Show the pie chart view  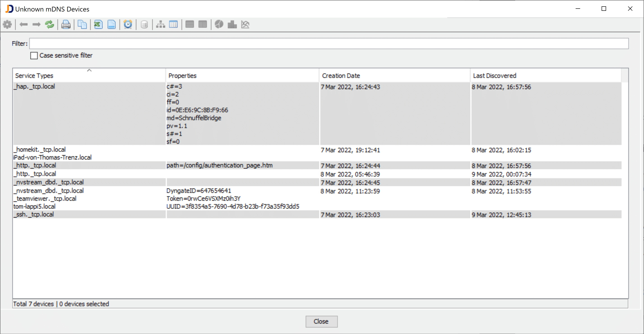(x=219, y=24)
